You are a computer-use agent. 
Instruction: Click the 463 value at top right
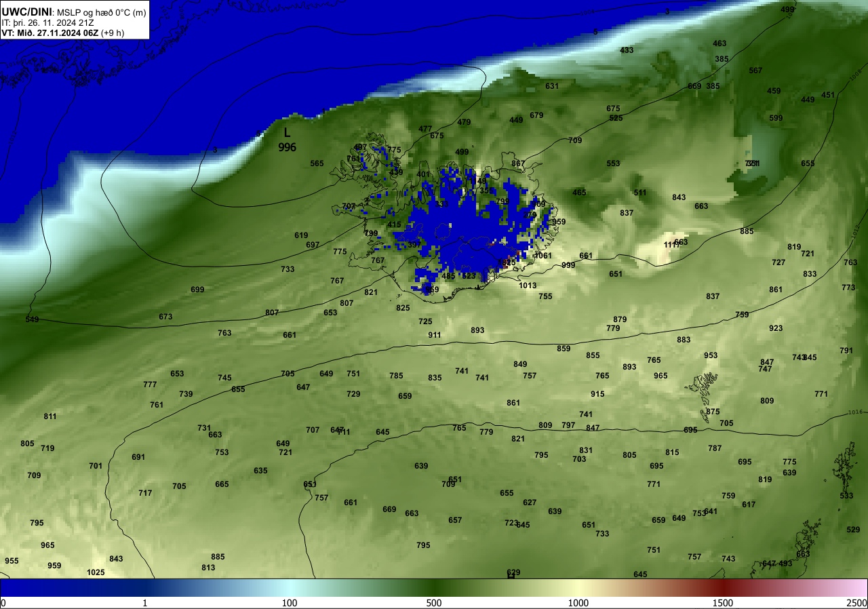(719, 44)
